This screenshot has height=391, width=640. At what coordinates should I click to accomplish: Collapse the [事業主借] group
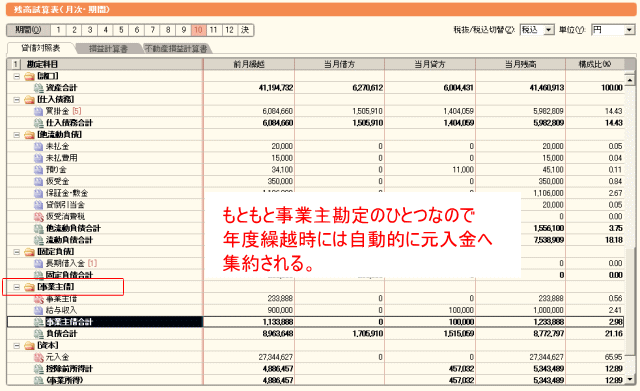(17, 287)
